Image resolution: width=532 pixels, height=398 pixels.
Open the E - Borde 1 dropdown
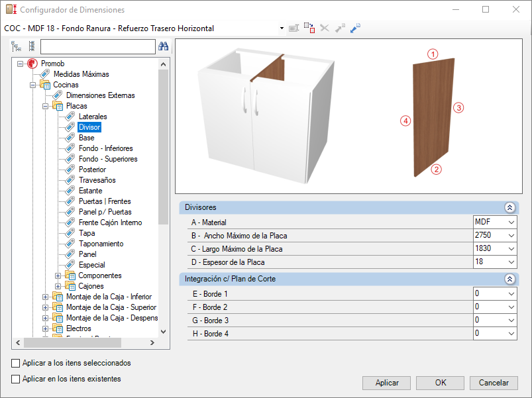(511, 294)
